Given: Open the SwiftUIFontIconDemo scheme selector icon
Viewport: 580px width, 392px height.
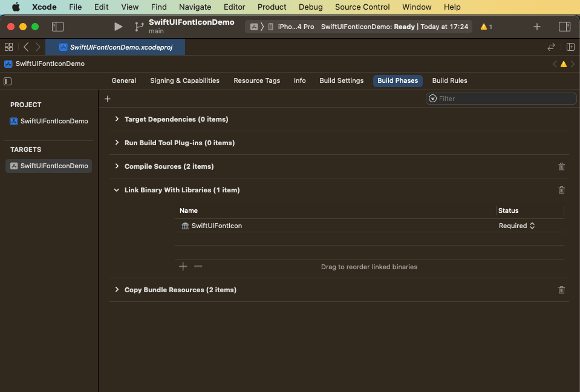Looking at the screenshot, I should tap(254, 27).
